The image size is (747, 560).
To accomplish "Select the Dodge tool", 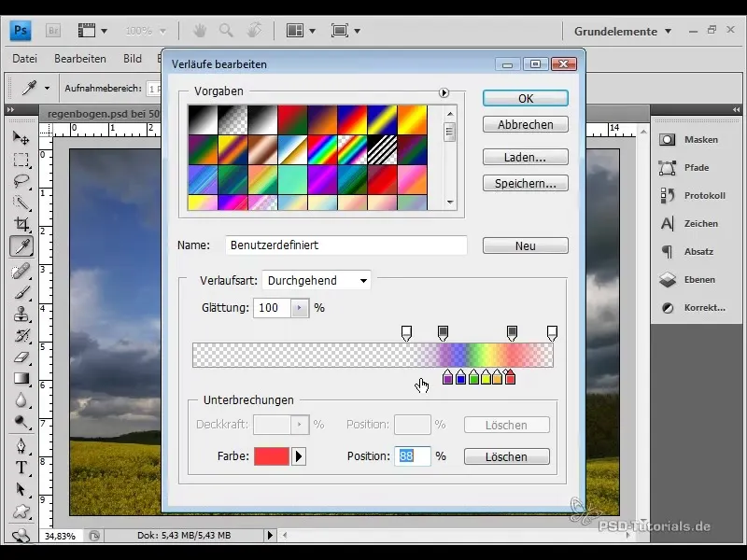I will (21, 422).
